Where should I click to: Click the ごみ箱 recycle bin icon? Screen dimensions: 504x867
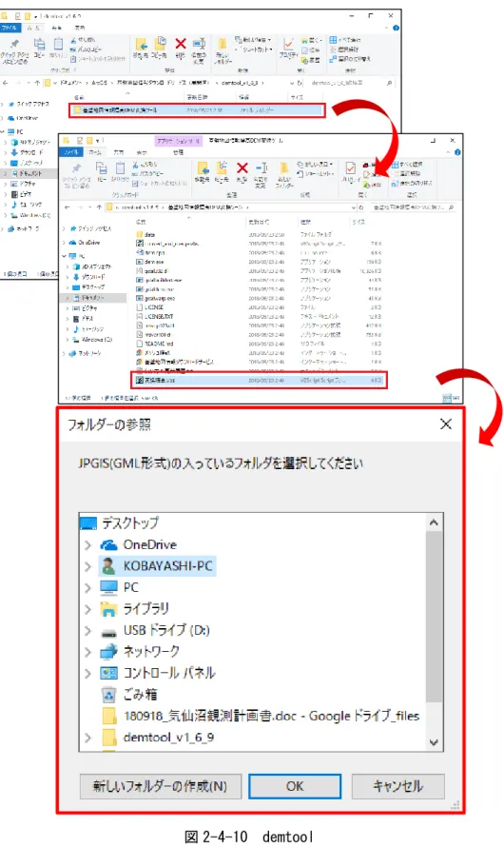click(x=108, y=695)
